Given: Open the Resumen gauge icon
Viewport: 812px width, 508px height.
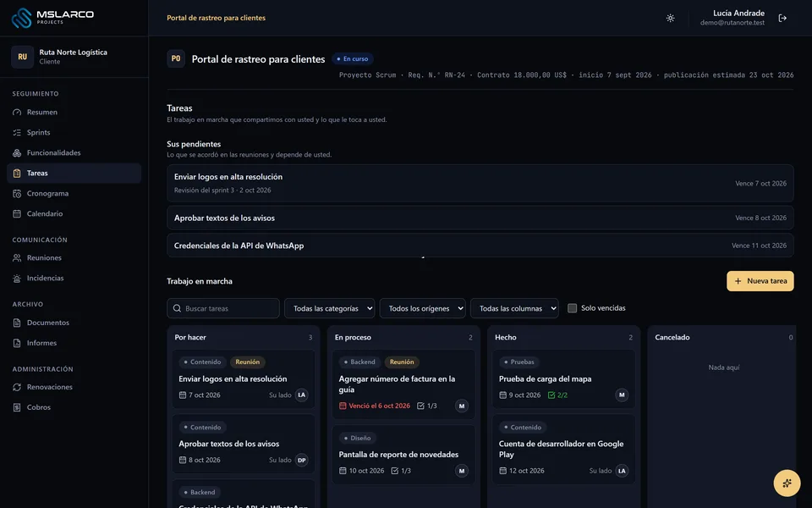Looking at the screenshot, I should pyautogui.click(x=17, y=112).
